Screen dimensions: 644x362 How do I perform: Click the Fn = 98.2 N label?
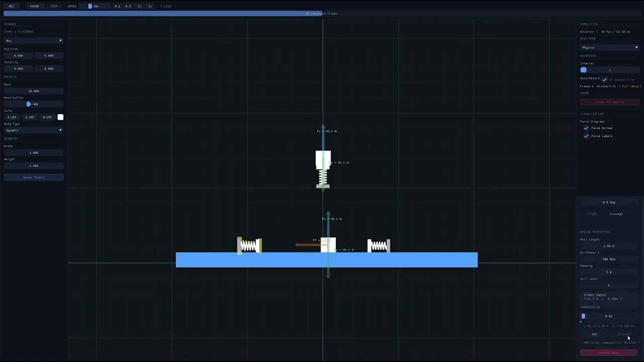[x=327, y=131]
